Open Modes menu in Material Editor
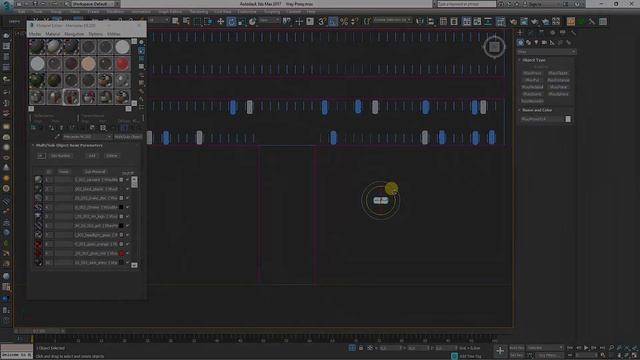 coord(35,34)
